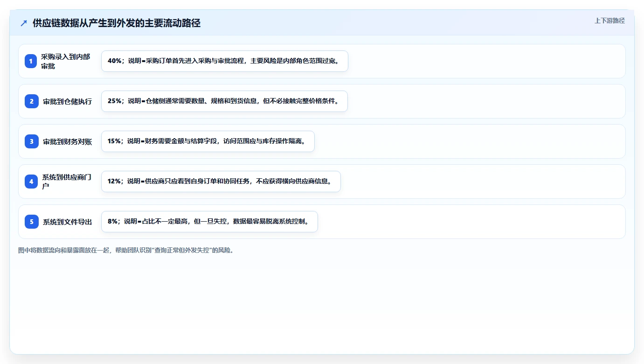Click the arrow icon beside the title
The height and width of the screenshot is (364, 644).
24,23
